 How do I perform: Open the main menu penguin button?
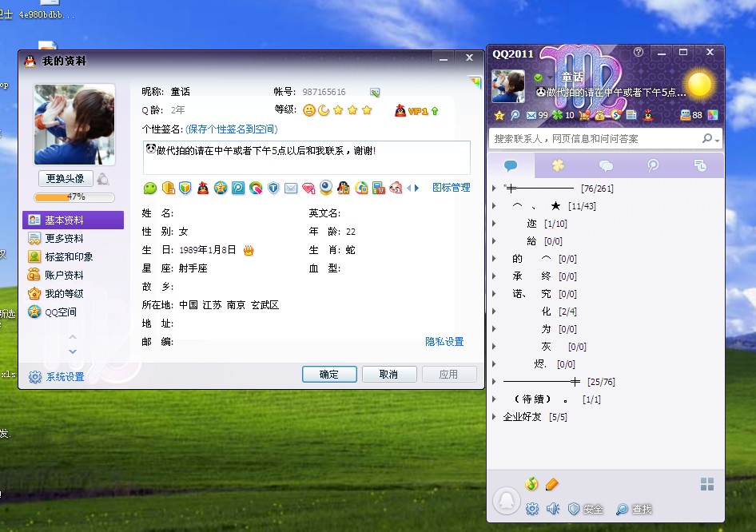[x=506, y=501]
